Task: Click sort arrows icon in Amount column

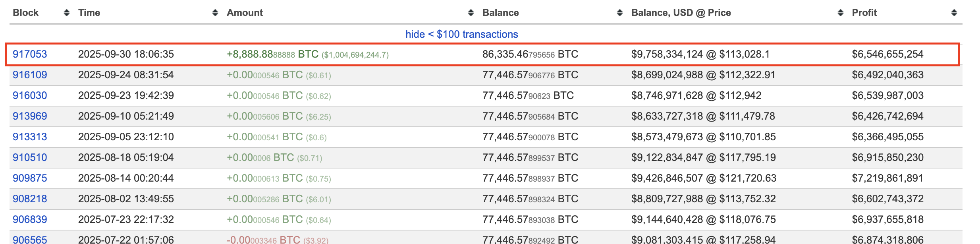Action: [x=471, y=13]
